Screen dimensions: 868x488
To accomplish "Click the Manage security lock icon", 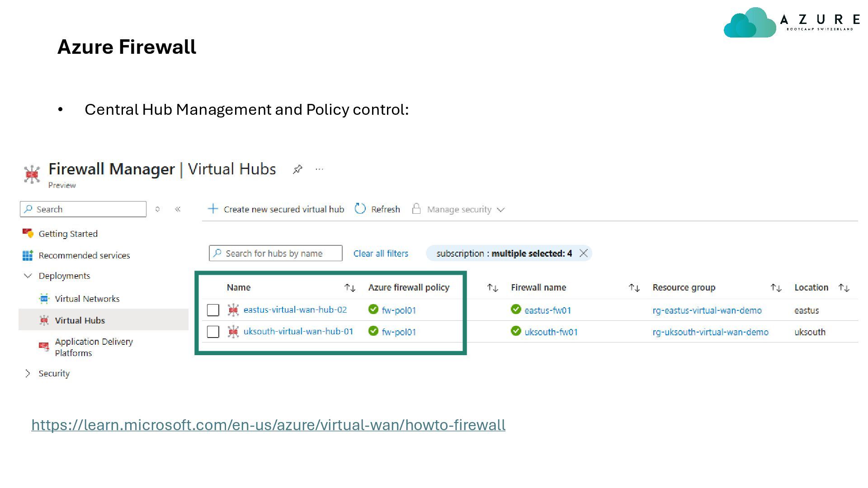I will point(416,209).
